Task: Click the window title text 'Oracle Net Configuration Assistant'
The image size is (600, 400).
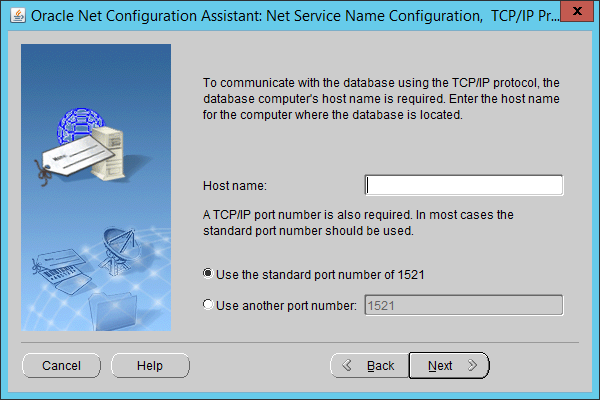Action: click(x=145, y=16)
